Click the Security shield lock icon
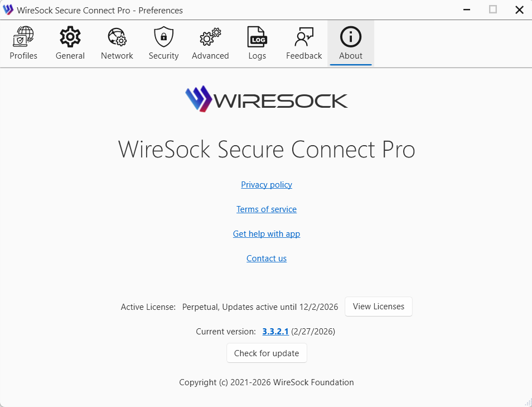 pos(163,37)
